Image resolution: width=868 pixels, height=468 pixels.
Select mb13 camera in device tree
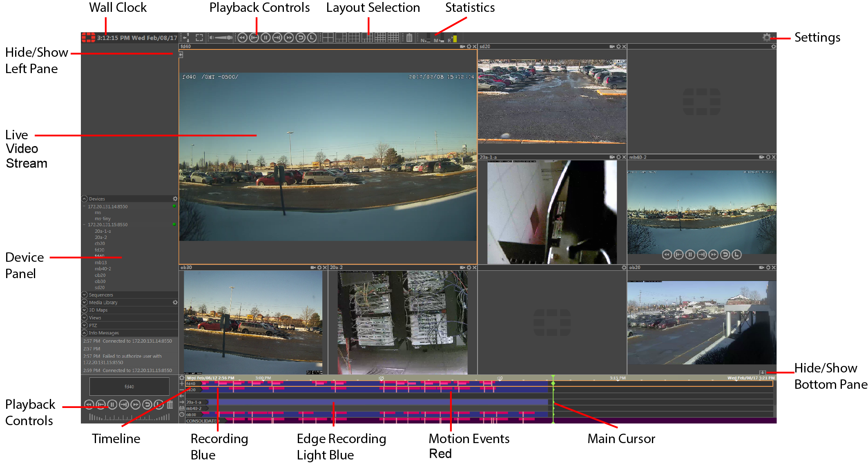pyautogui.click(x=100, y=263)
